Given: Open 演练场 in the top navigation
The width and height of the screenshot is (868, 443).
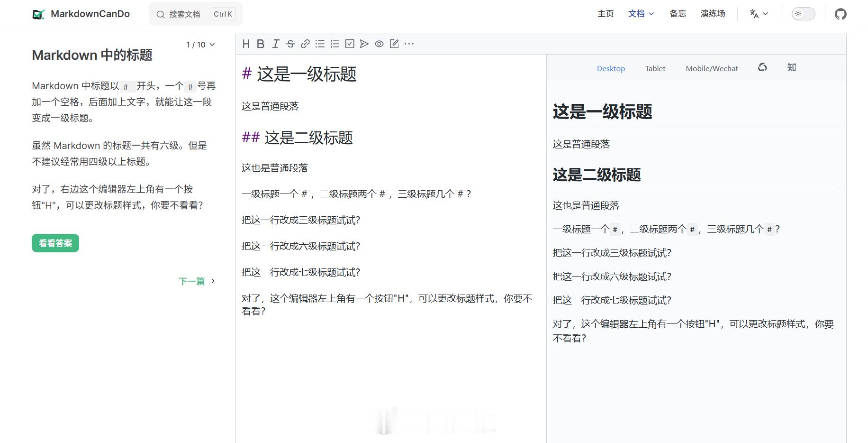Looking at the screenshot, I should coord(713,14).
